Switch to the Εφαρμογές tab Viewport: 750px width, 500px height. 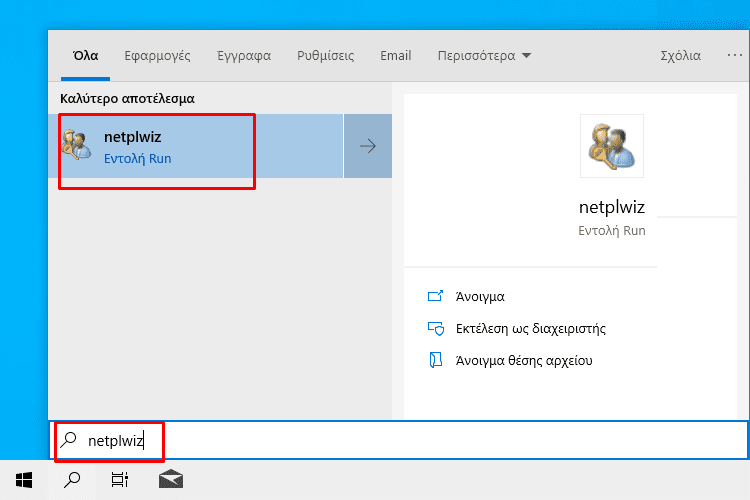coord(157,56)
